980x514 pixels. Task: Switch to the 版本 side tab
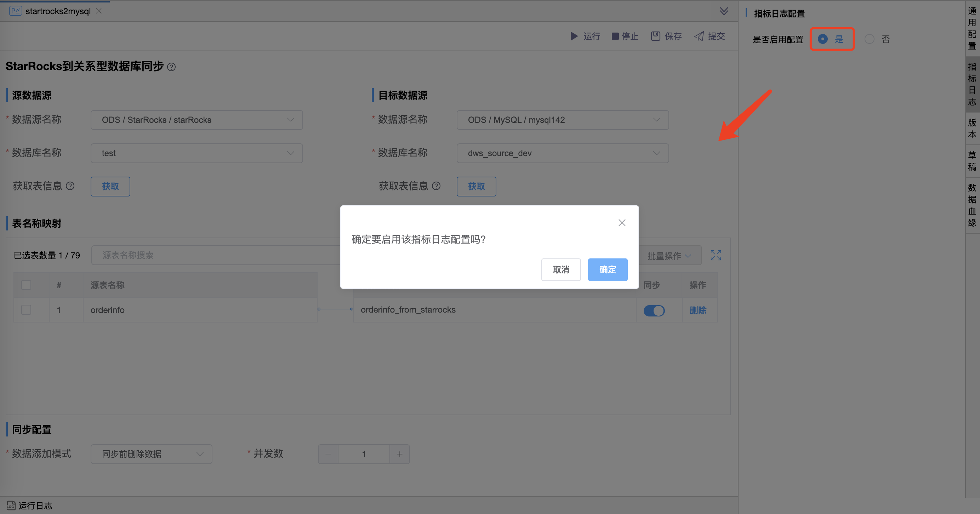(972, 128)
